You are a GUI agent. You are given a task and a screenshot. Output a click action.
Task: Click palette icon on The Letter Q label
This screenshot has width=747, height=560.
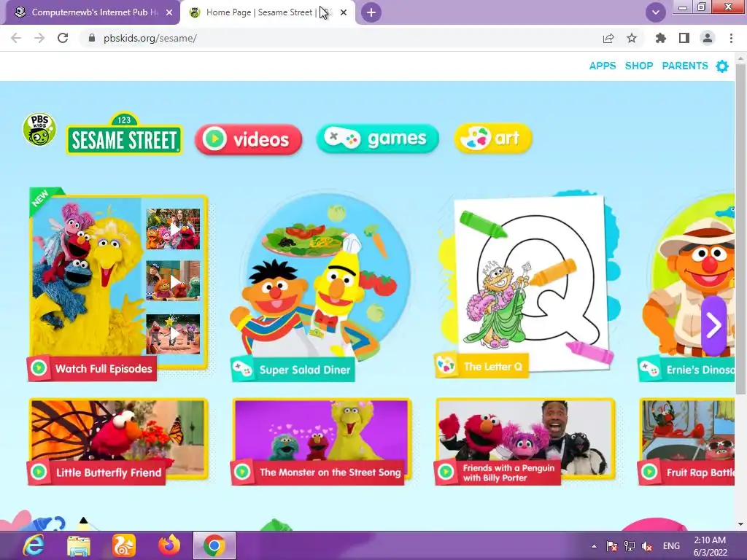click(446, 366)
